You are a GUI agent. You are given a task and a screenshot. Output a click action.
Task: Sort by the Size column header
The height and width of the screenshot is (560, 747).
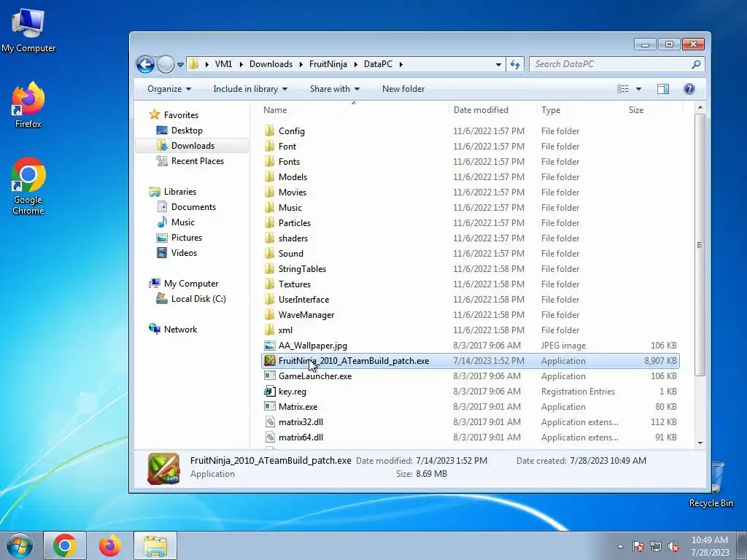636,110
